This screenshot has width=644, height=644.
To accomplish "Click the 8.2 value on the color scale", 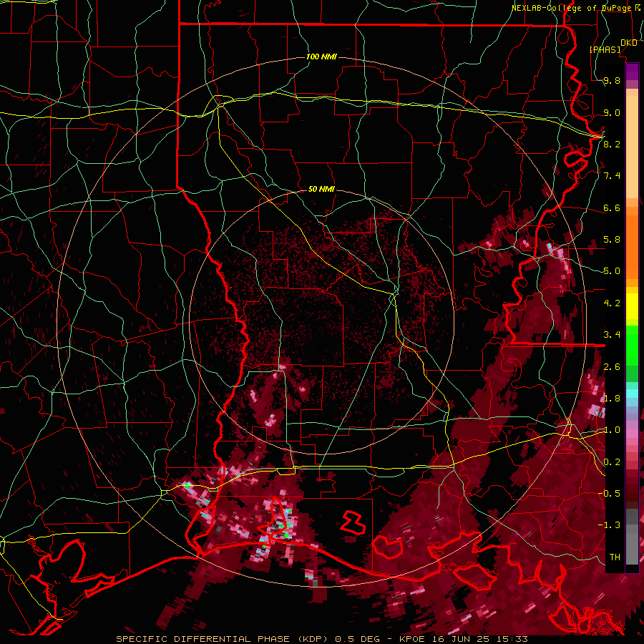I will click(612, 144).
